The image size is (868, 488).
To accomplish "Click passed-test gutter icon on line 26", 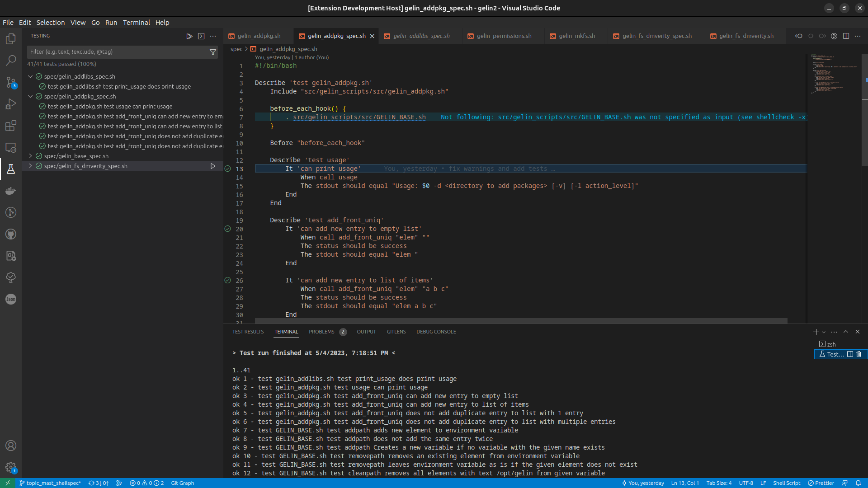I will 228,280.
